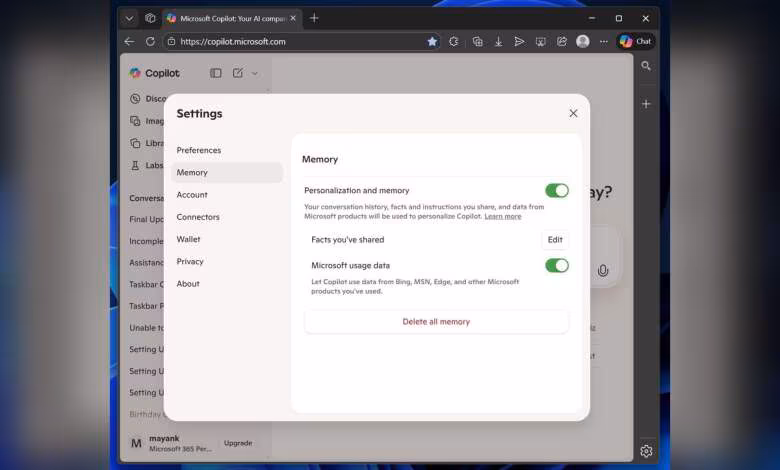Toggle the Copilot sidebar panel icon

pyautogui.click(x=215, y=73)
